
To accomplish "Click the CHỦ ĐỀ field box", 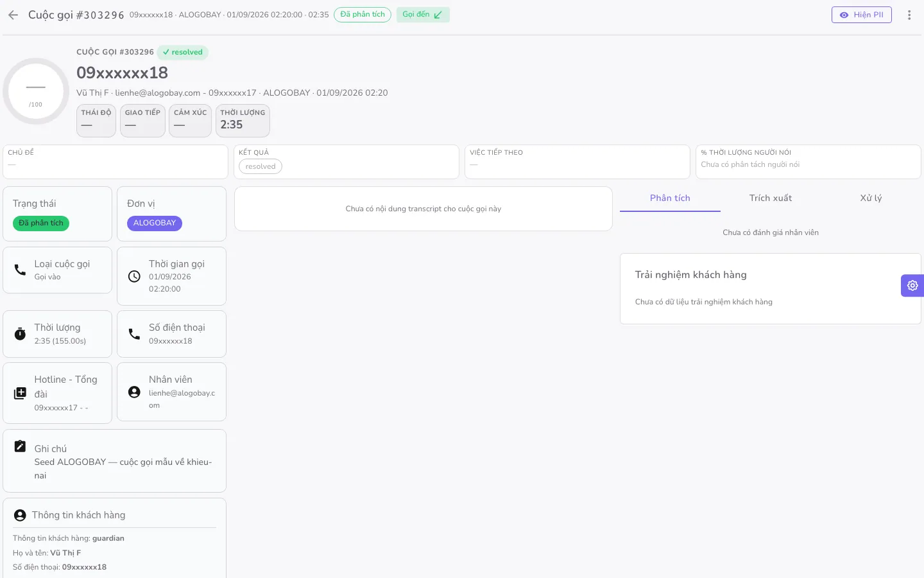I will point(116,162).
